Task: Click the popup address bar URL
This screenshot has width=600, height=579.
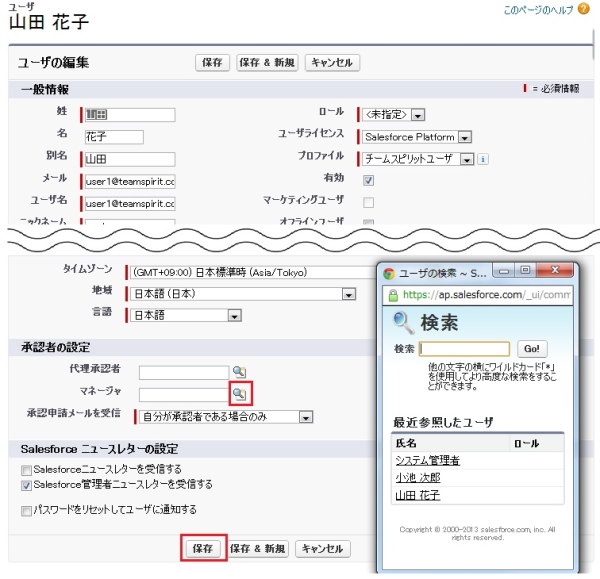Action: (x=486, y=295)
